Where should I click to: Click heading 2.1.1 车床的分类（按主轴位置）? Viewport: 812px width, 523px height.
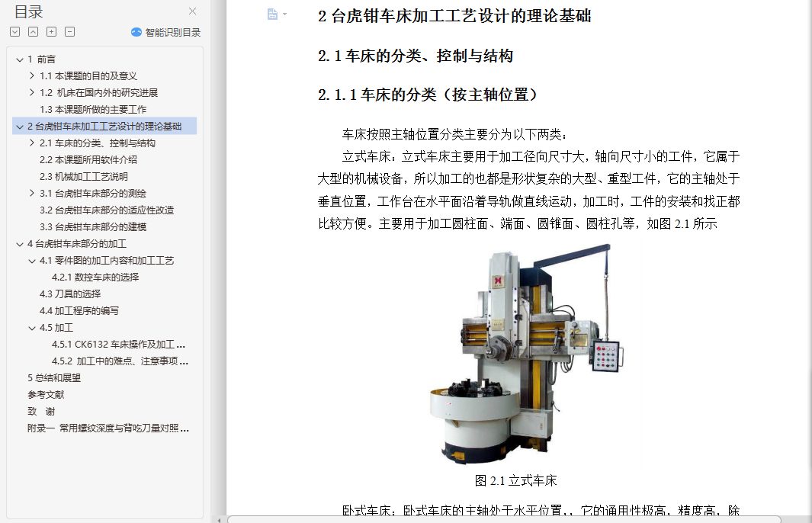(x=428, y=95)
